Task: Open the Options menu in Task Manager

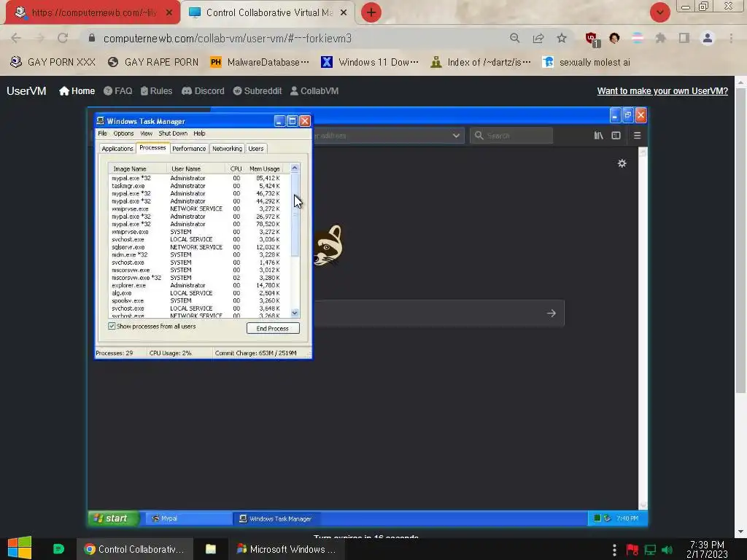Action: click(123, 133)
